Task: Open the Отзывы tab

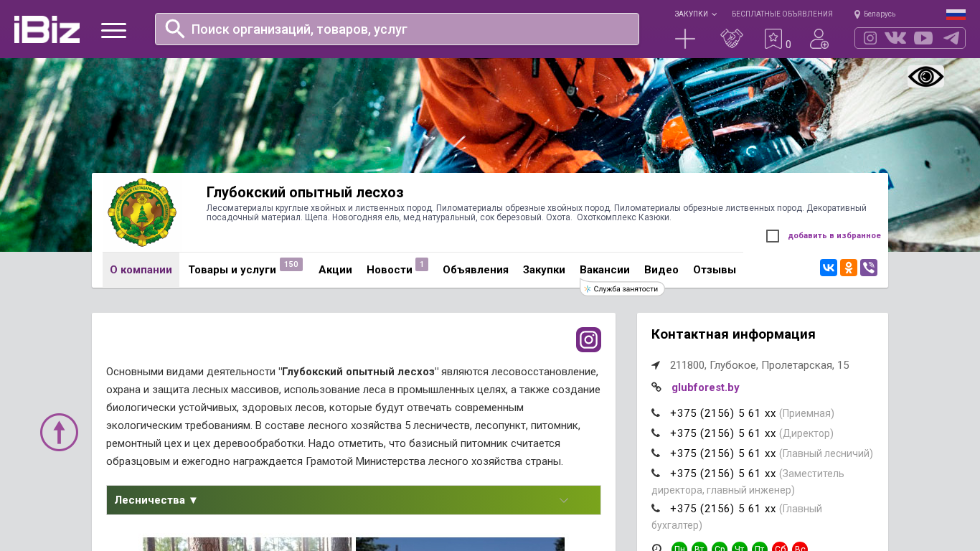Action: click(715, 270)
